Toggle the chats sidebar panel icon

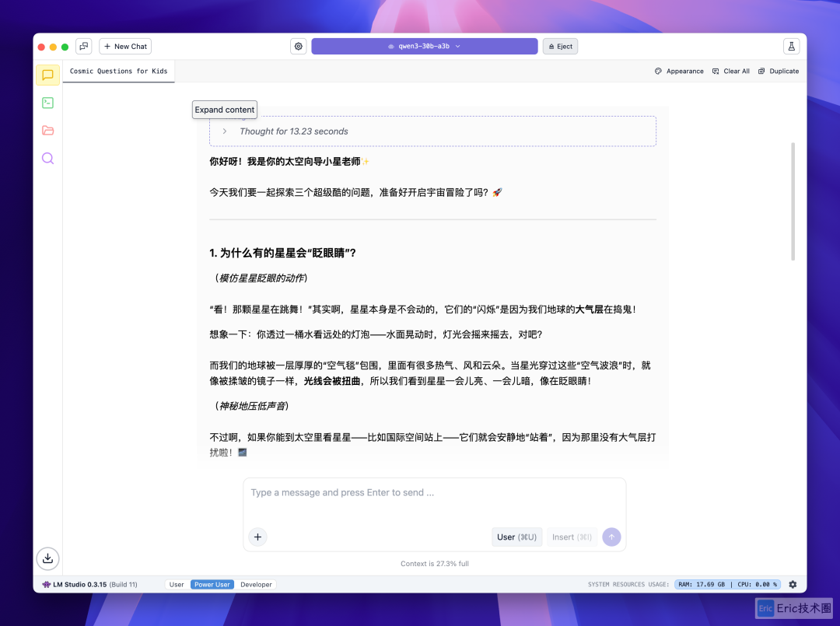tap(84, 47)
